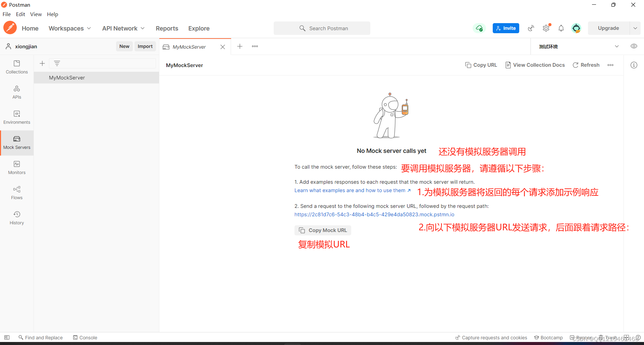The width and height of the screenshot is (644, 345).
Task: Click the xiongjian workspace name
Action: point(26,46)
